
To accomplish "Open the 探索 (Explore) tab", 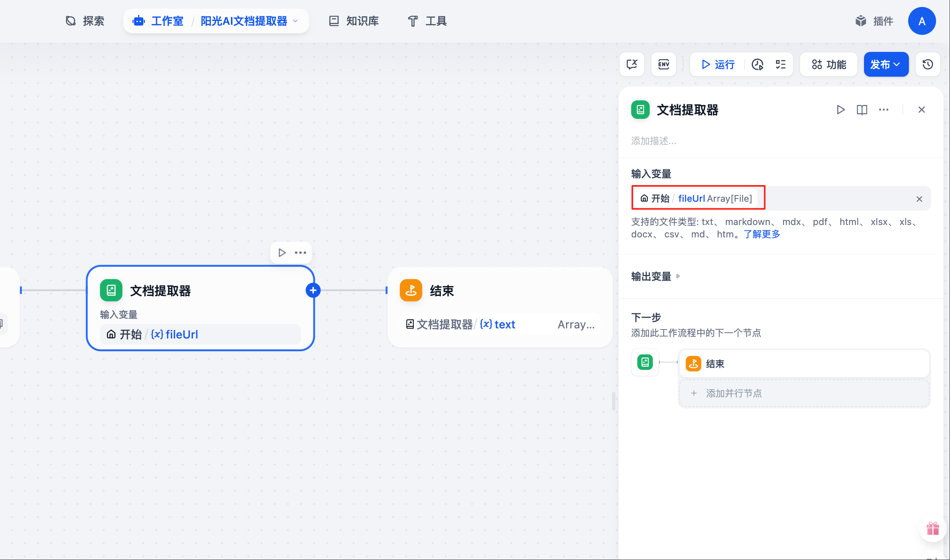I will tap(85, 21).
